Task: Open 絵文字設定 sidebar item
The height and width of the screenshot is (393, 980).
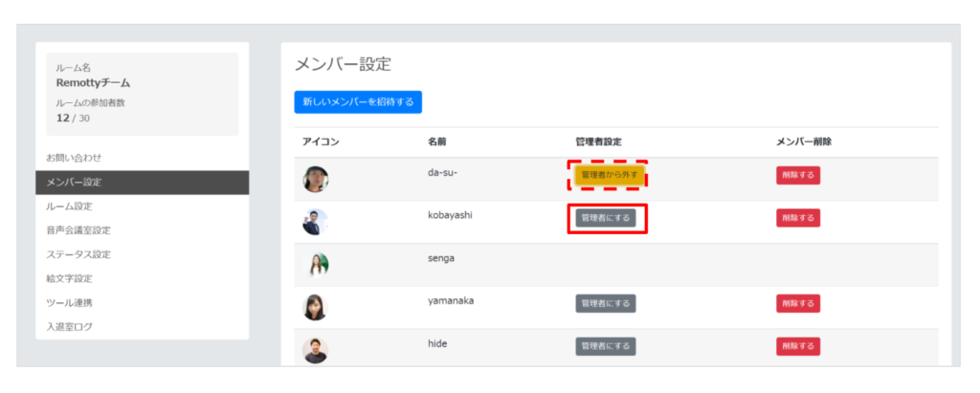Action: [143, 278]
